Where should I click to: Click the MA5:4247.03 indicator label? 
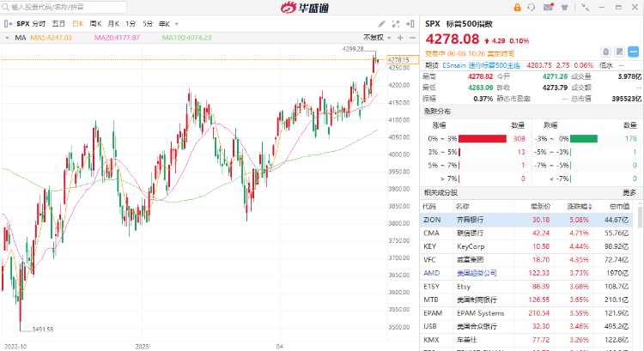click(x=52, y=38)
